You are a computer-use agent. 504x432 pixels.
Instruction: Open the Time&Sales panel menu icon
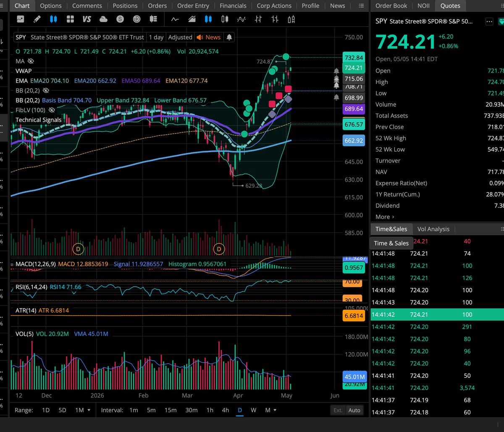click(x=502, y=229)
